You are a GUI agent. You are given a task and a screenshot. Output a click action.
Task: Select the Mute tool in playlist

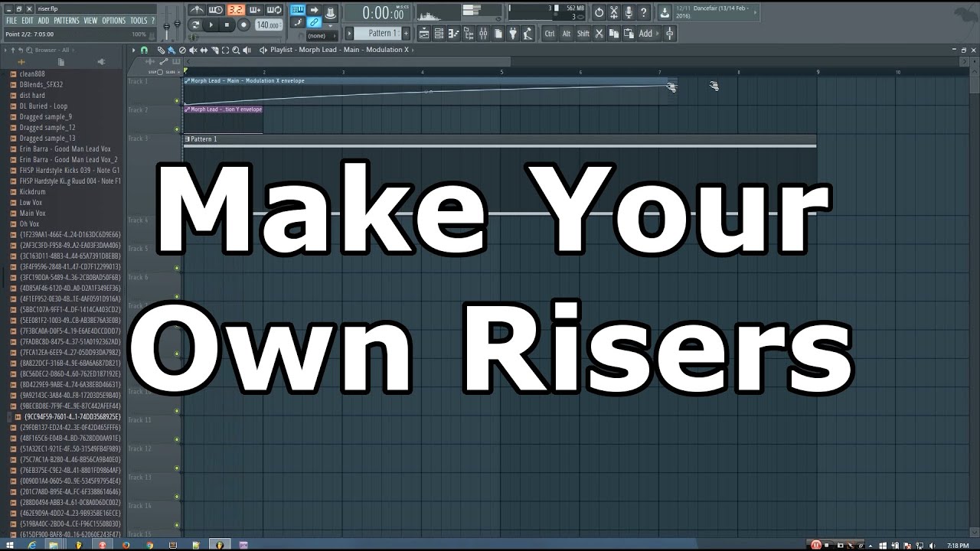[x=192, y=50]
